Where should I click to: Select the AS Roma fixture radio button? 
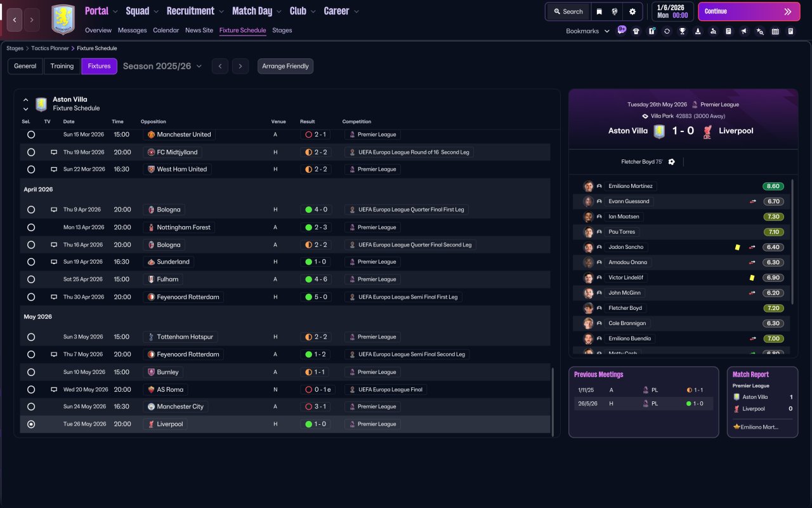(31, 389)
